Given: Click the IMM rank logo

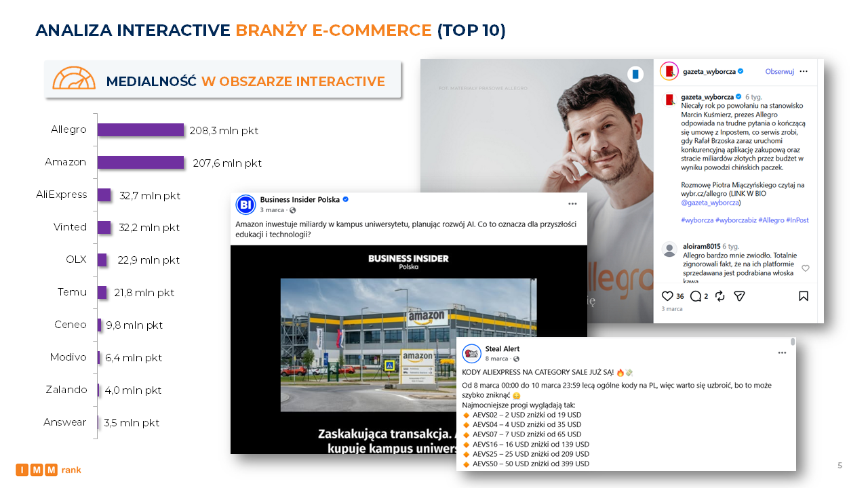Looking at the screenshot, I should coord(48,470).
